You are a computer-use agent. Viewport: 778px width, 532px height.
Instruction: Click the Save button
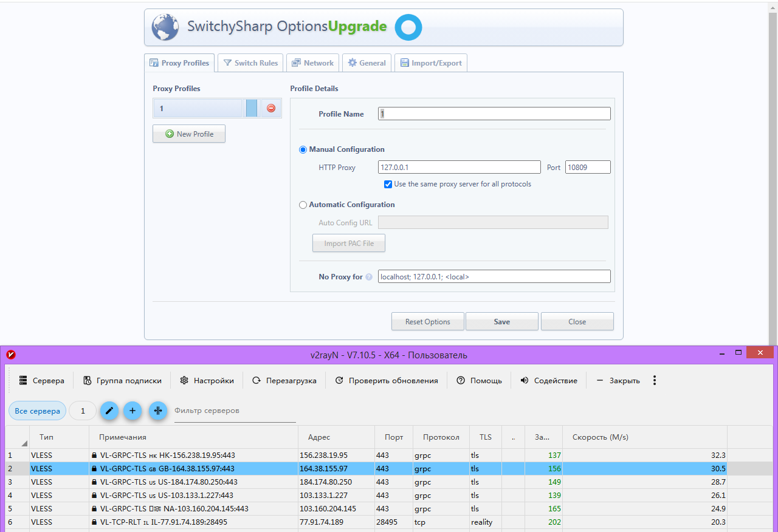(502, 322)
